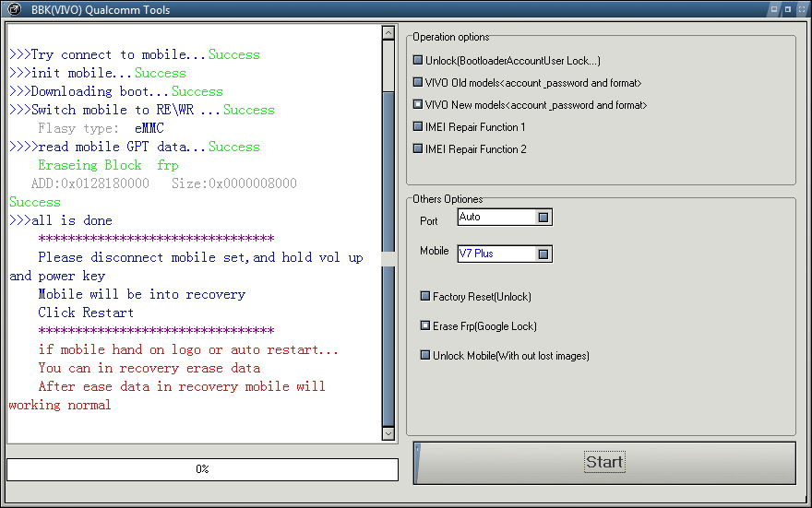812x508 pixels.
Task: Expand the Mobile model dropdown arrow
Action: pyautogui.click(x=543, y=254)
